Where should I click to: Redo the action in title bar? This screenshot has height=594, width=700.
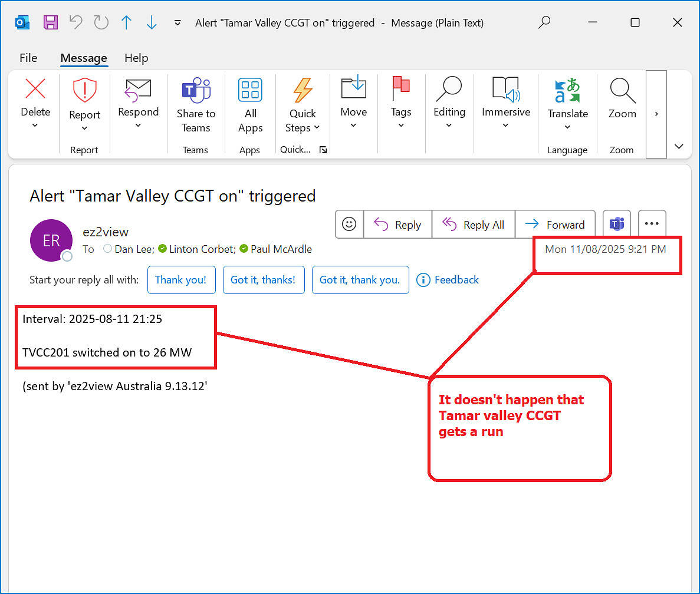tap(101, 22)
